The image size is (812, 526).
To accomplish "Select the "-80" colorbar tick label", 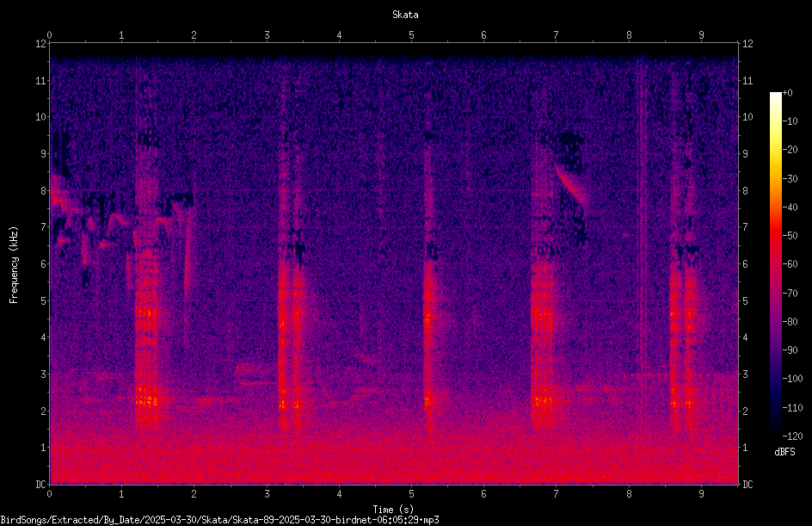I will click(790, 322).
